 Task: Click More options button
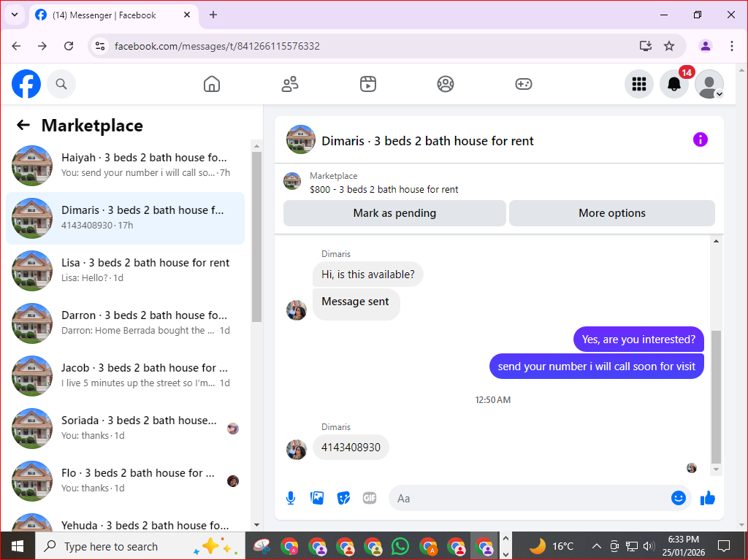[x=612, y=213]
